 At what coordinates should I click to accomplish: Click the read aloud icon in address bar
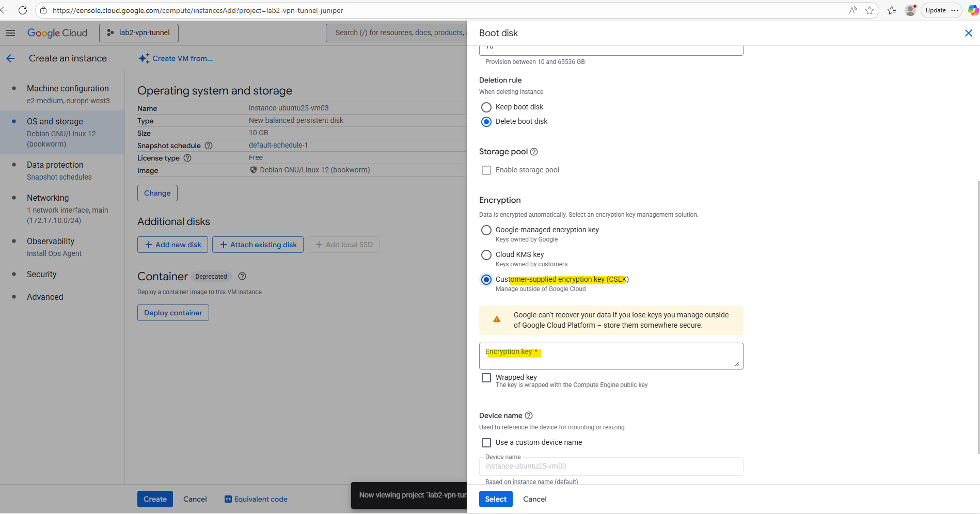[x=853, y=10]
